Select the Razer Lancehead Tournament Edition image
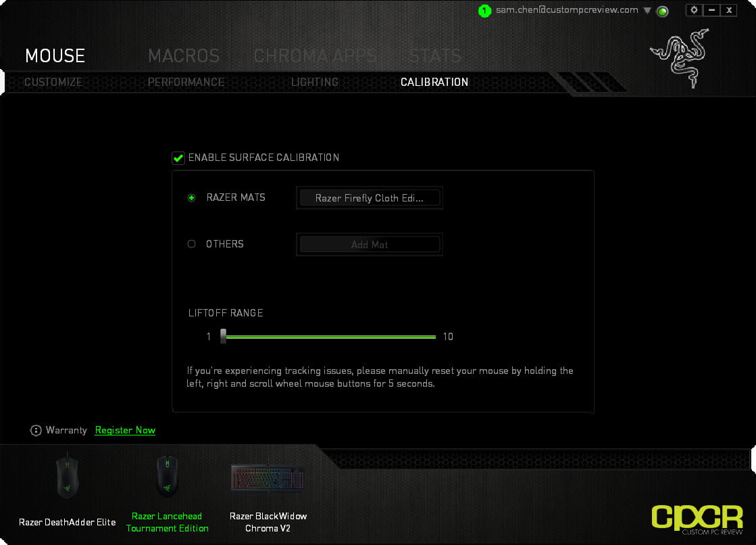This screenshot has width=756, height=545. 168,476
